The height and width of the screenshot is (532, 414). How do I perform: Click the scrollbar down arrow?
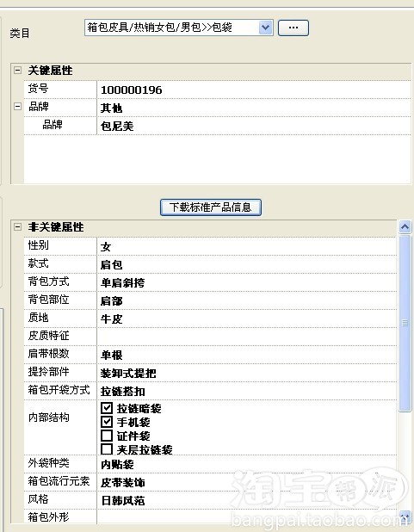pos(405,517)
